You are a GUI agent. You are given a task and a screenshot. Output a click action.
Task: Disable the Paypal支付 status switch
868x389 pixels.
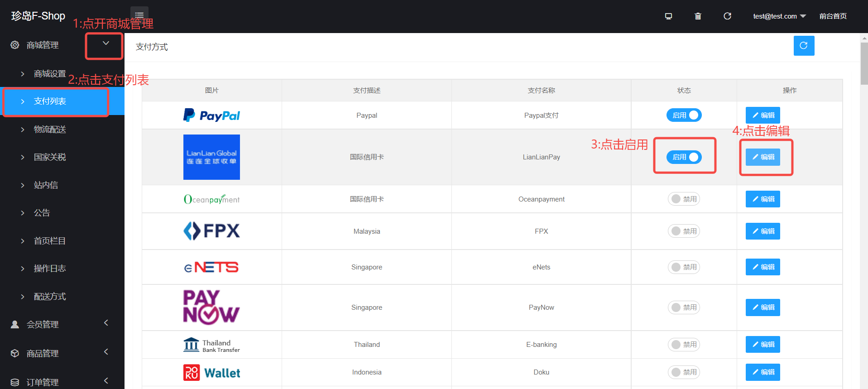coord(684,115)
